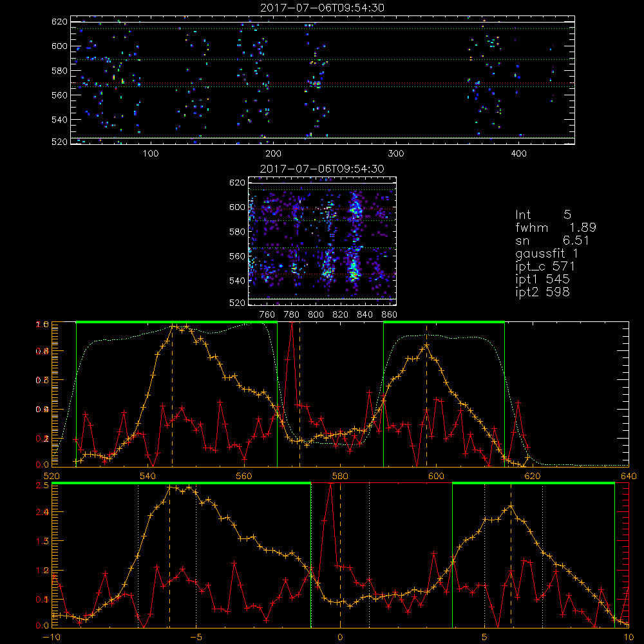Click x-axis label 300 under top spectrogram
This screenshot has height=644, width=644.
point(396,154)
